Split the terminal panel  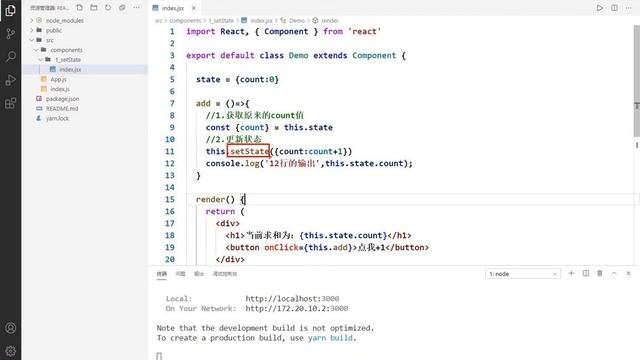pos(586,273)
